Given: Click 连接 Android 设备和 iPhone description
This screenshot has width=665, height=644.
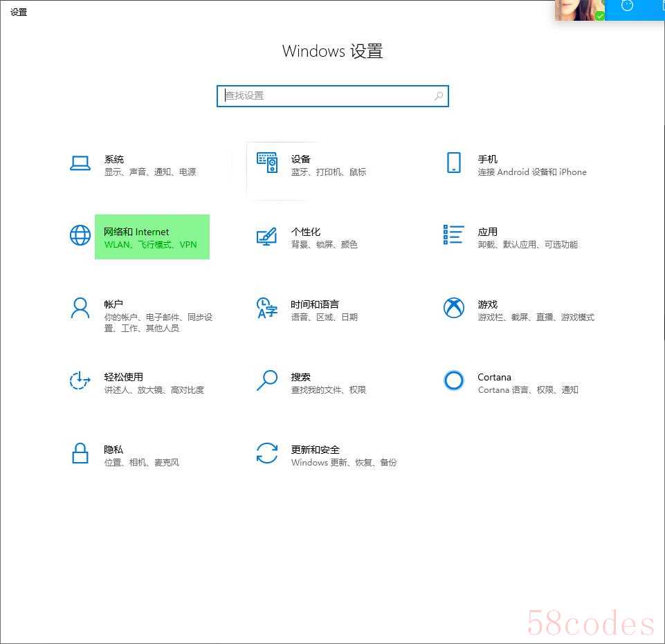Looking at the screenshot, I should (x=532, y=172).
